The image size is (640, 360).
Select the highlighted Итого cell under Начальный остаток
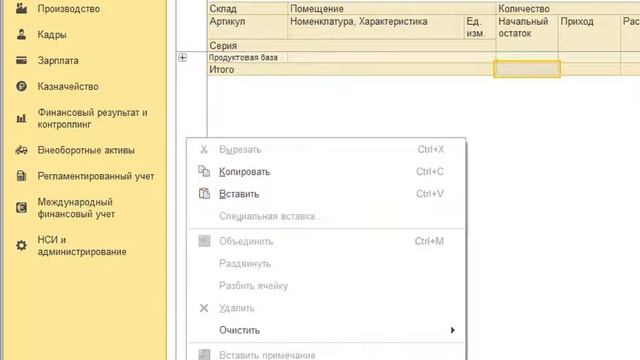tap(527, 69)
